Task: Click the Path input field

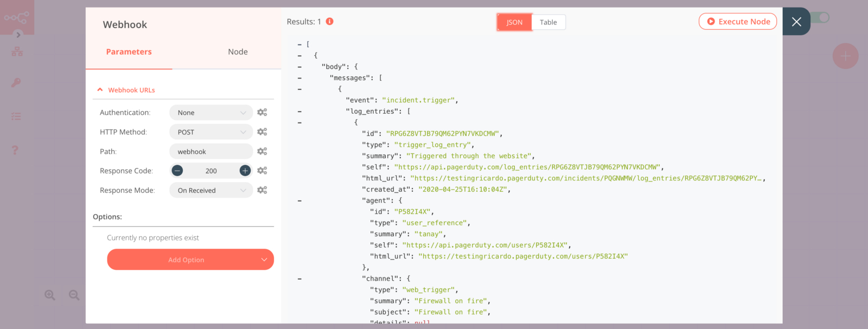Action: pos(211,152)
